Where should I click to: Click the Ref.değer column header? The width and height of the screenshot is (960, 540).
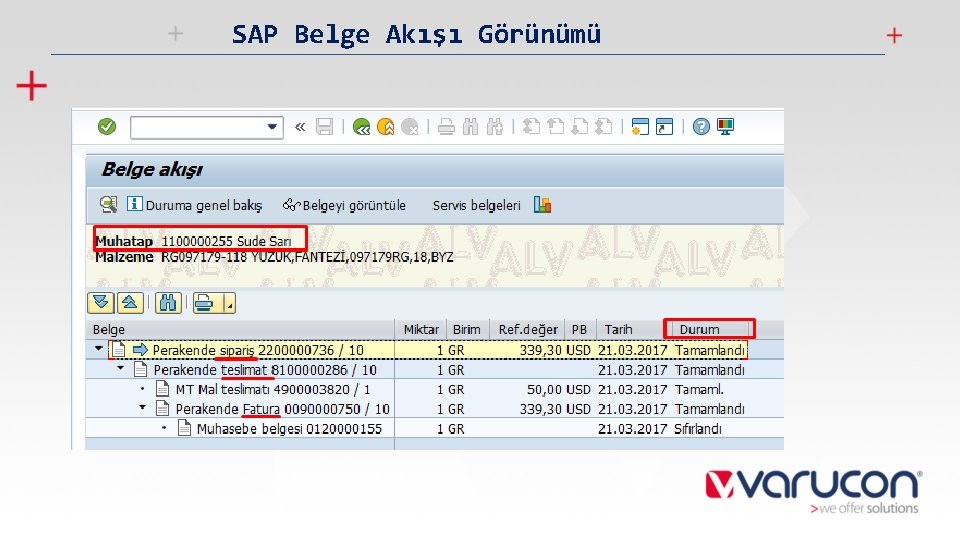click(x=528, y=329)
